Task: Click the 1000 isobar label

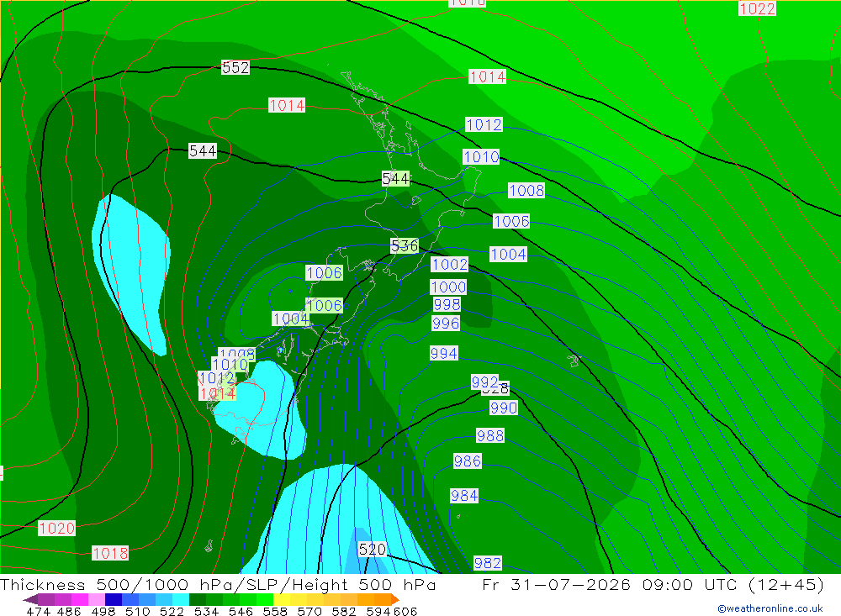Action: [448, 287]
